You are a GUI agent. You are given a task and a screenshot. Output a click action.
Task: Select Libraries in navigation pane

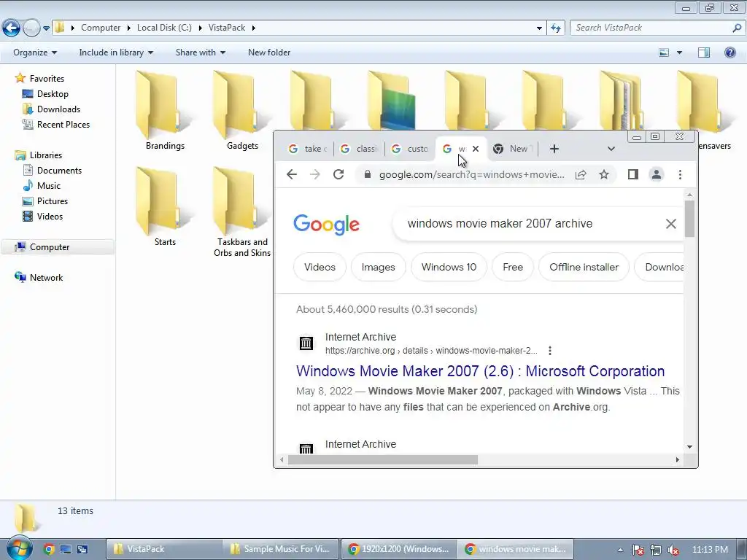coord(46,155)
